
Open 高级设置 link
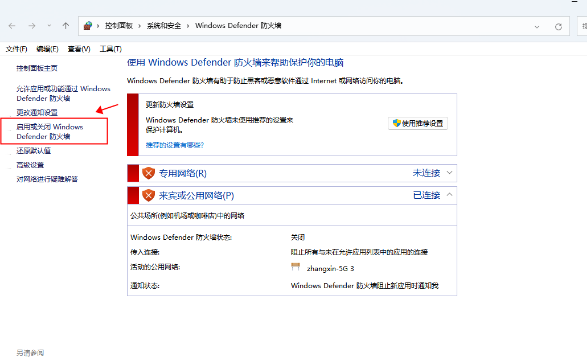tap(30, 165)
